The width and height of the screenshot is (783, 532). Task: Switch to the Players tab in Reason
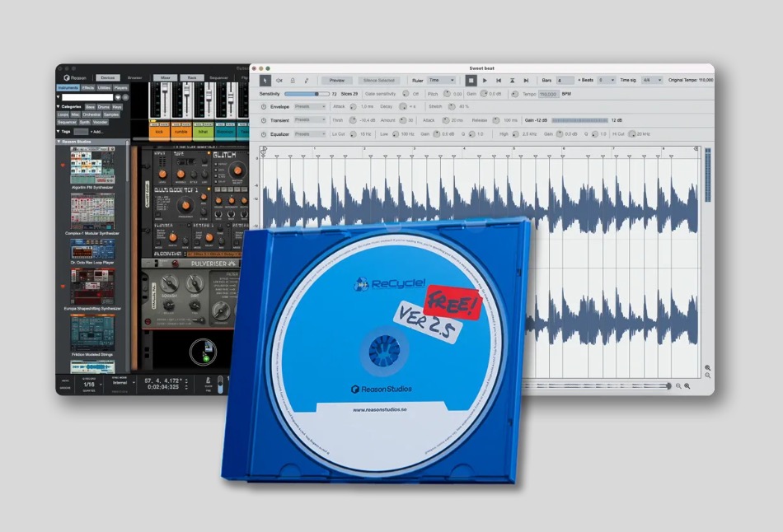click(121, 88)
